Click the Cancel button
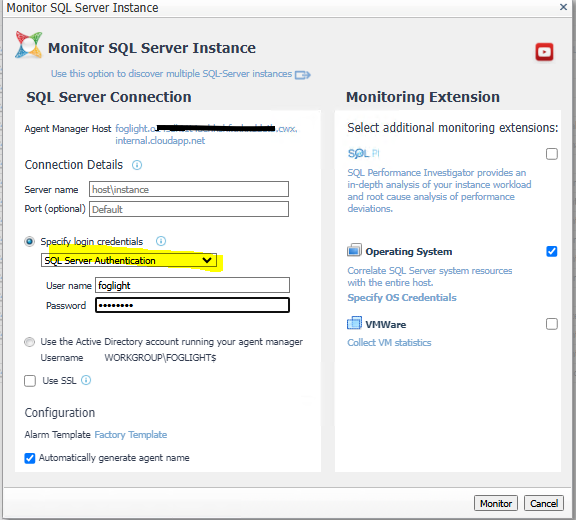 pos(544,503)
